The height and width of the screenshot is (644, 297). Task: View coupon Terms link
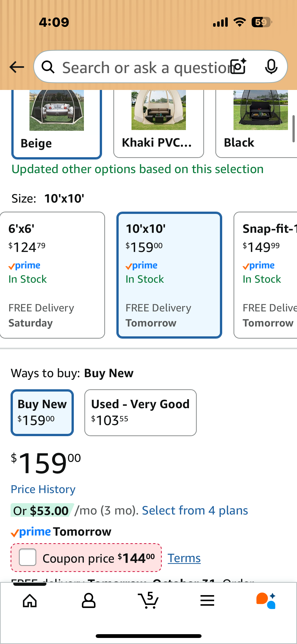pyautogui.click(x=184, y=558)
